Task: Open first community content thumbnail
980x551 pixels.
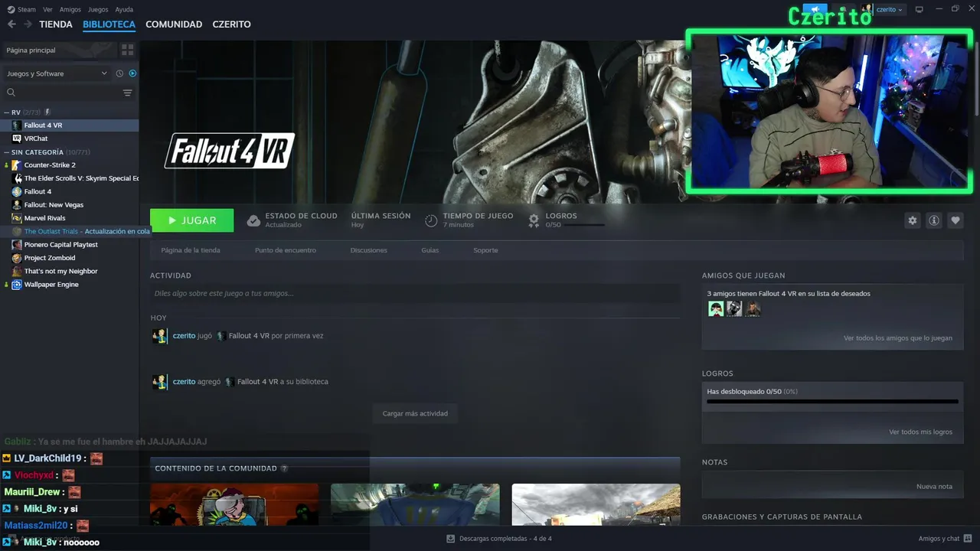Action: coord(234,504)
